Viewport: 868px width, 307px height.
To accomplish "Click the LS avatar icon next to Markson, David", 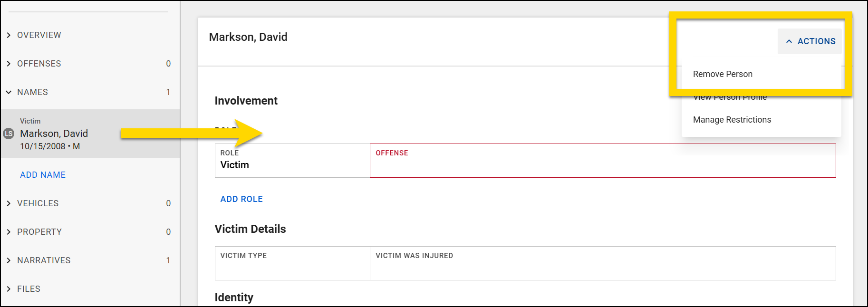I will (9, 134).
